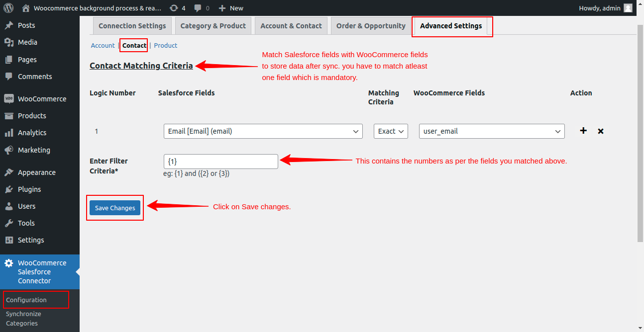Click the Users person icon
This screenshot has height=332, width=644.
click(8, 206)
